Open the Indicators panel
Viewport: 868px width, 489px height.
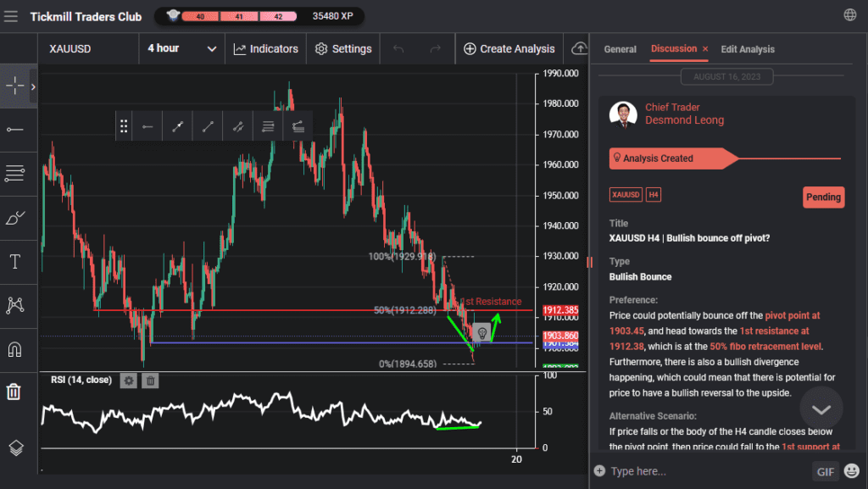tap(266, 48)
